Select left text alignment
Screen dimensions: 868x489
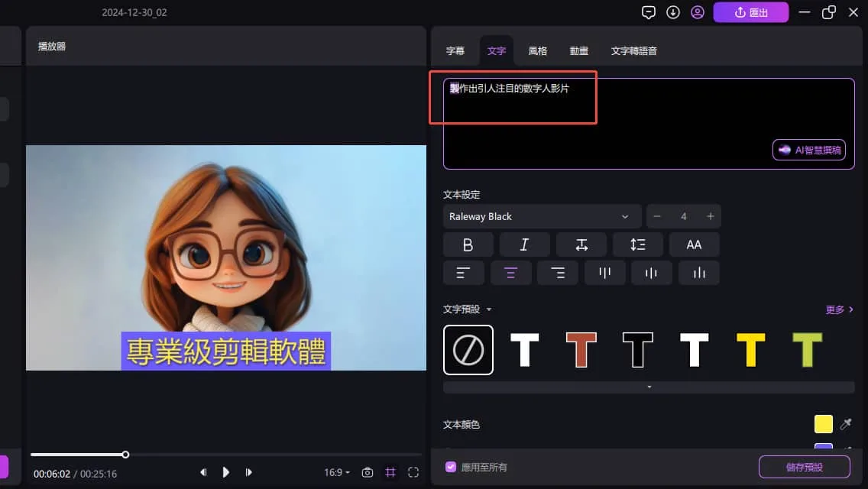coord(464,273)
